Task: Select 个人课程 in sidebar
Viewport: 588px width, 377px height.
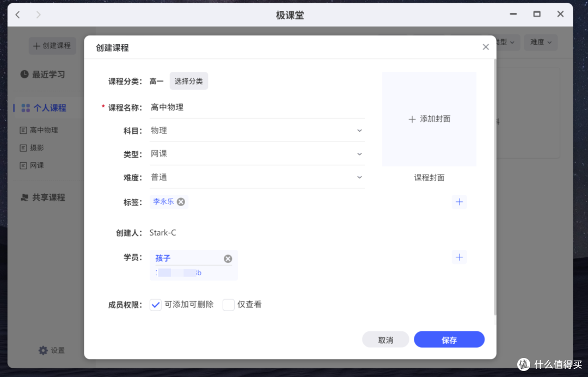Action: [44, 108]
